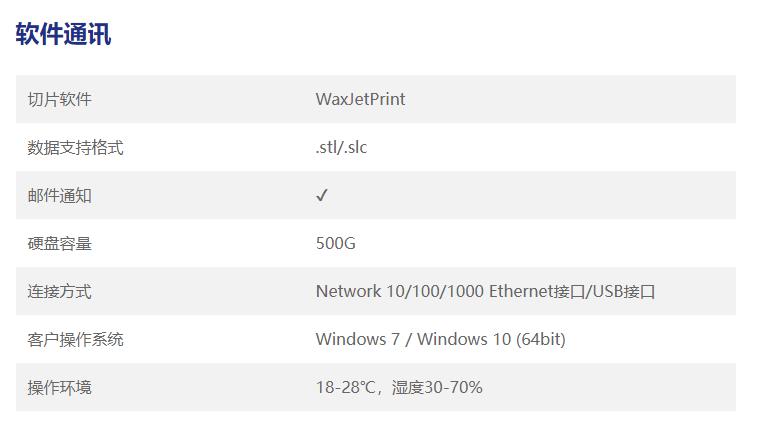Select the 硬盘容量 row label
The width and height of the screenshot is (758, 434).
click(59, 243)
